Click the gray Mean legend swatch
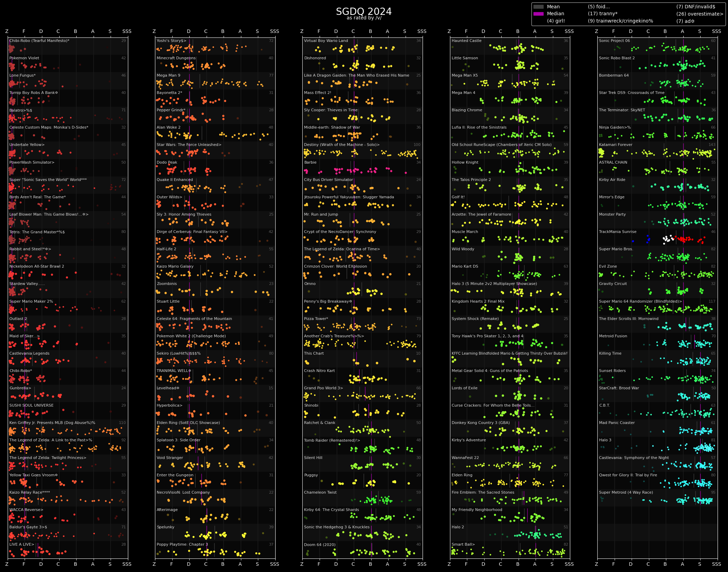The width and height of the screenshot is (728, 572). [x=538, y=7]
